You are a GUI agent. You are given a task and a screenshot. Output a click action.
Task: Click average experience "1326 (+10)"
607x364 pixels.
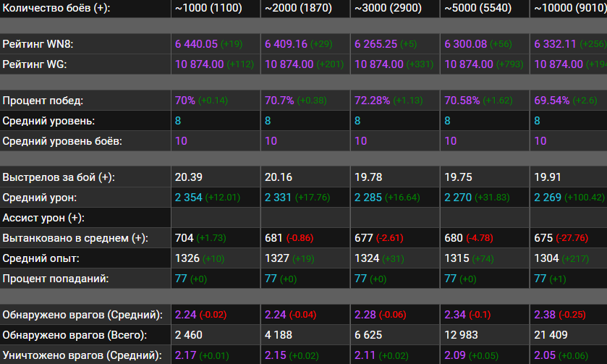click(x=200, y=258)
